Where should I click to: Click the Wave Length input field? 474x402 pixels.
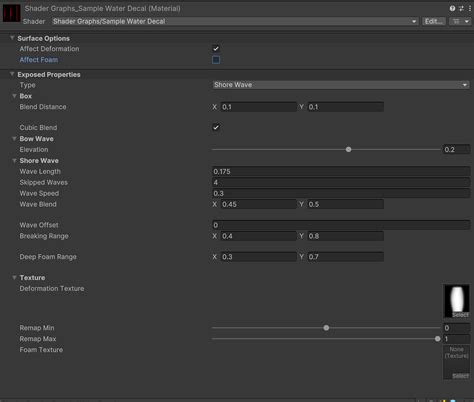click(x=341, y=171)
